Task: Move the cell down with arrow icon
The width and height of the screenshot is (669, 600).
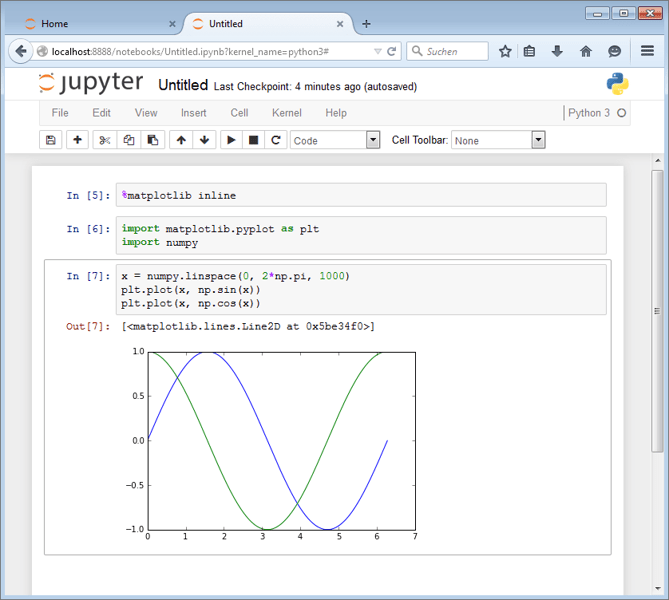Action: (205, 140)
